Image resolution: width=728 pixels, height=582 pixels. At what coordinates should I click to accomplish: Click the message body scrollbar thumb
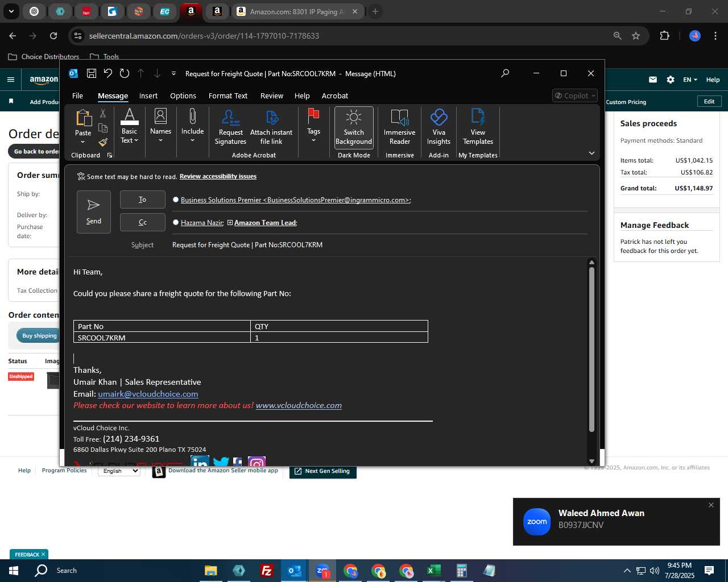591,349
